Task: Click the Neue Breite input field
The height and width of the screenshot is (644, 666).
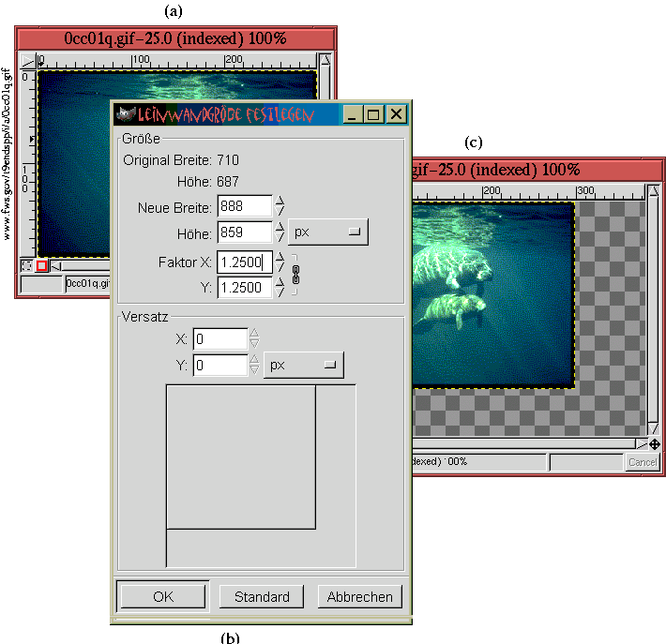Action: (x=244, y=205)
